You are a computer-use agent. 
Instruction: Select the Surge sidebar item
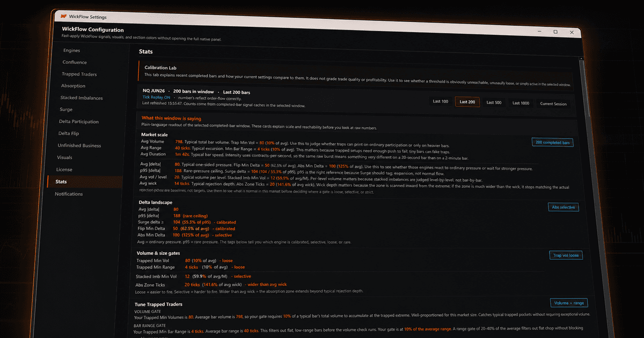pos(66,109)
